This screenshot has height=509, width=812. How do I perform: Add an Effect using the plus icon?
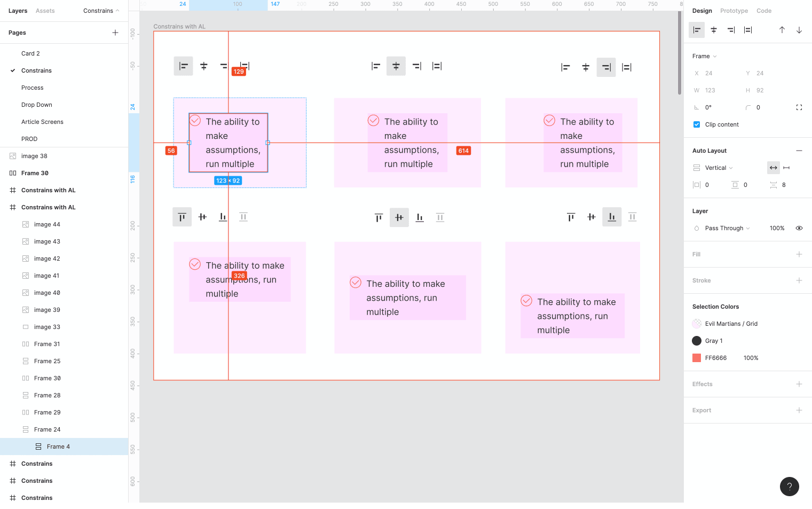(799, 384)
